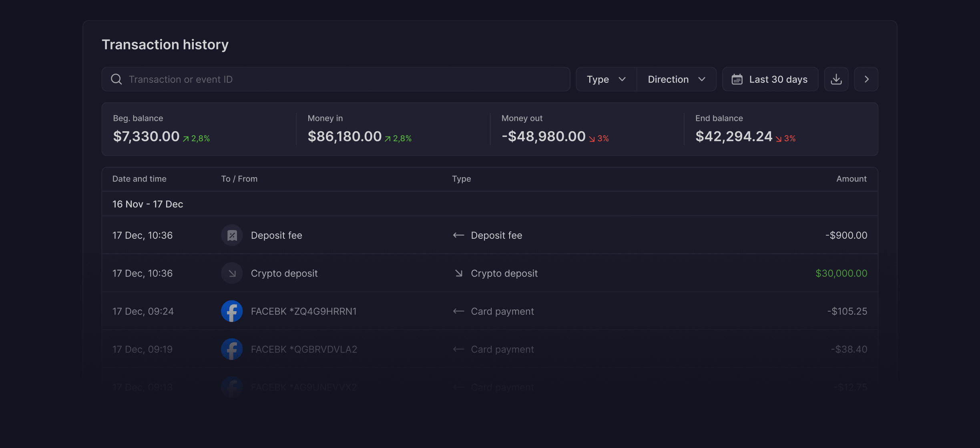Viewport: 980px width, 448px height.
Task: Click the download export icon button
Action: click(x=836, y=79)
